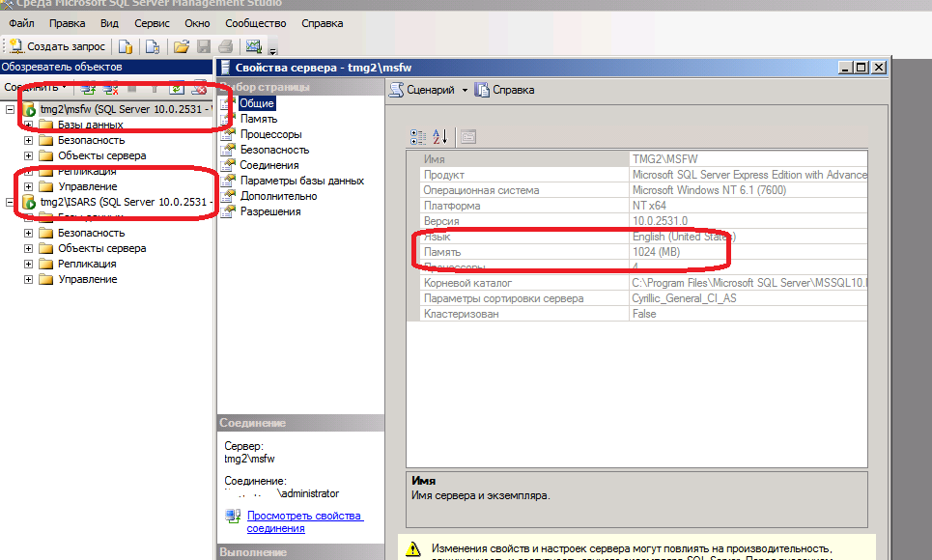Image resolution: width=932 pixels, height=560 pixels.
Task: Click the Save floppy disk icon
Action: (203, 46)
